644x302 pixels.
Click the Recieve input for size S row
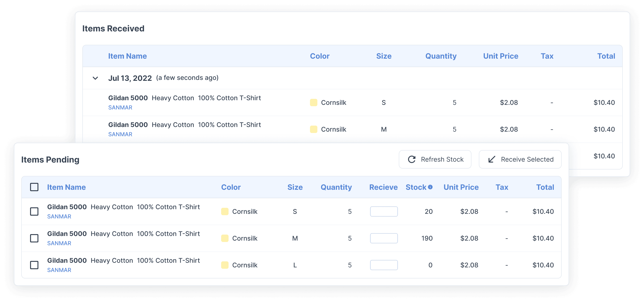pos(384,211)
